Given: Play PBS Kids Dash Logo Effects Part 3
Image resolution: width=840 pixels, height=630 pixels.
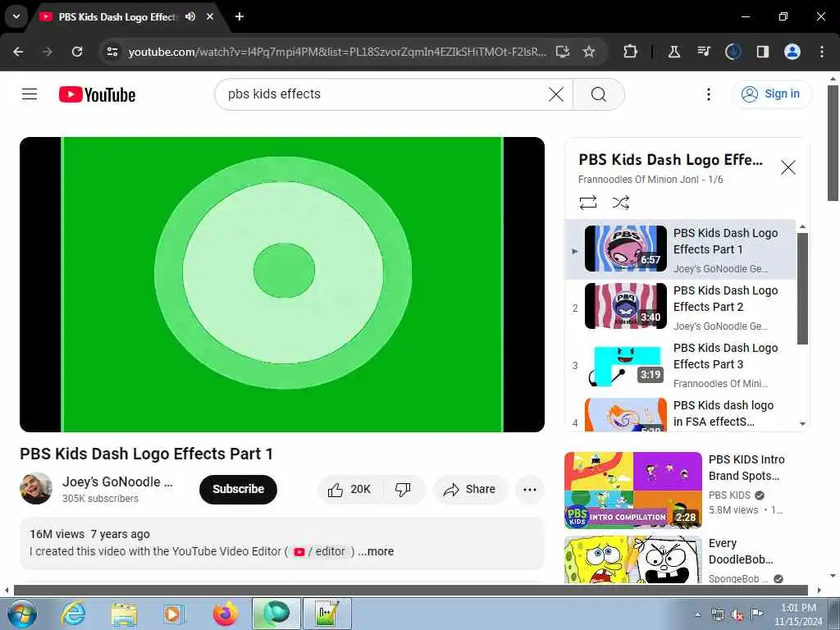Looking at the screenshot, I should pos(680,364).
